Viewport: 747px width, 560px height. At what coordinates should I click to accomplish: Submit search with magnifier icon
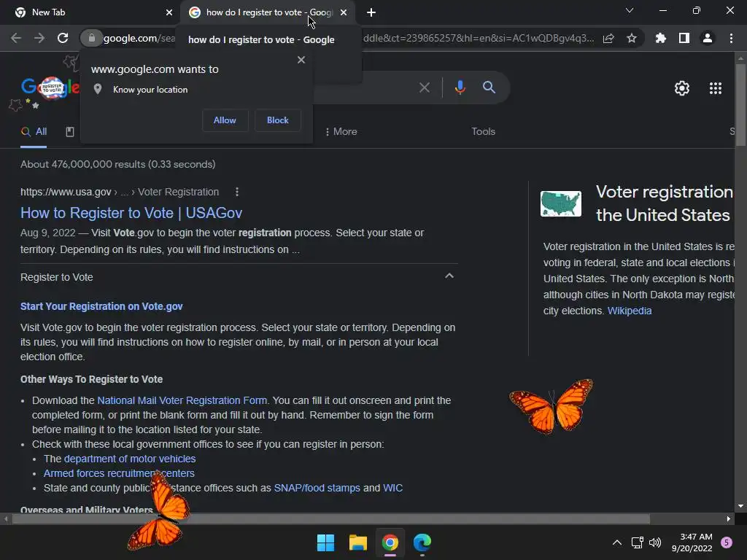pos(489,87)
